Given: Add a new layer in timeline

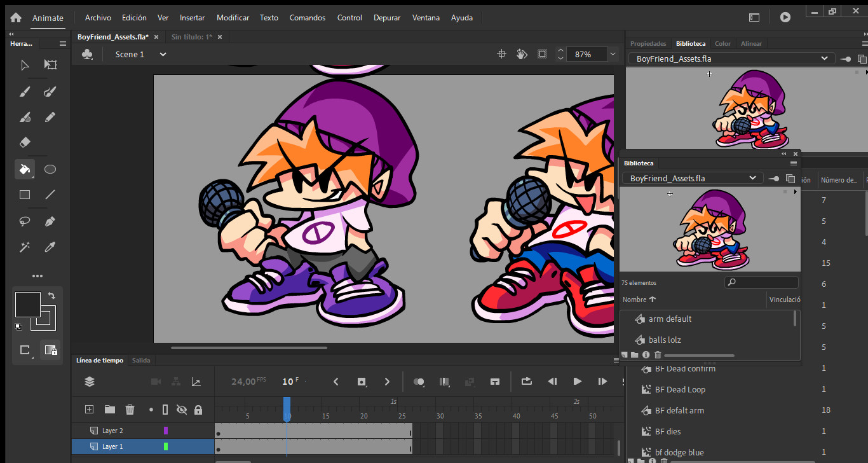Looking at the screenshot, I should pos(89,410).
